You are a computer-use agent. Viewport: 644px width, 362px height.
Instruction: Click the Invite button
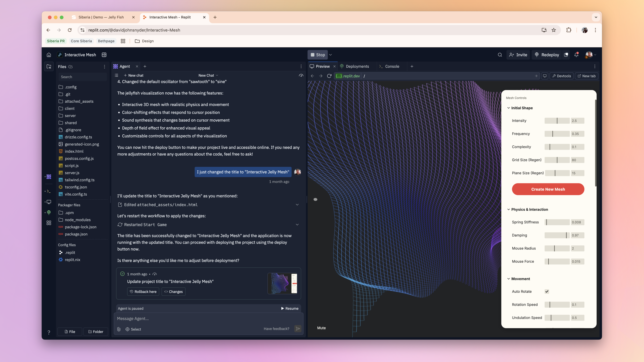518,55
